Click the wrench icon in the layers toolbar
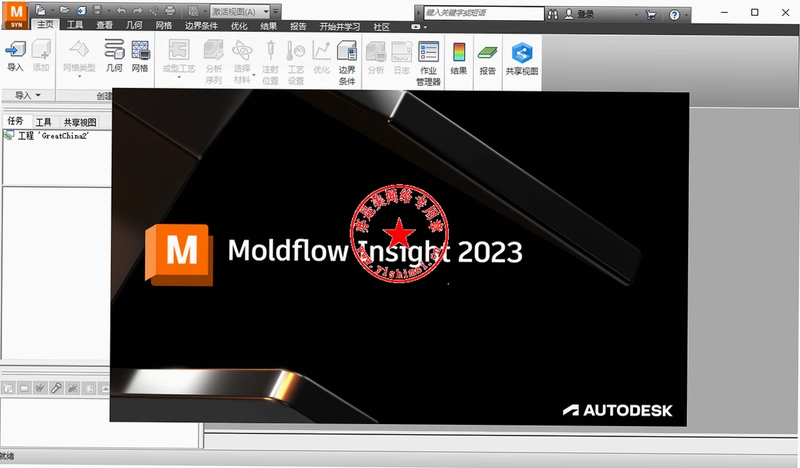Image resolution: width=800 pixels, height=468 pixels. coord(56,388)
